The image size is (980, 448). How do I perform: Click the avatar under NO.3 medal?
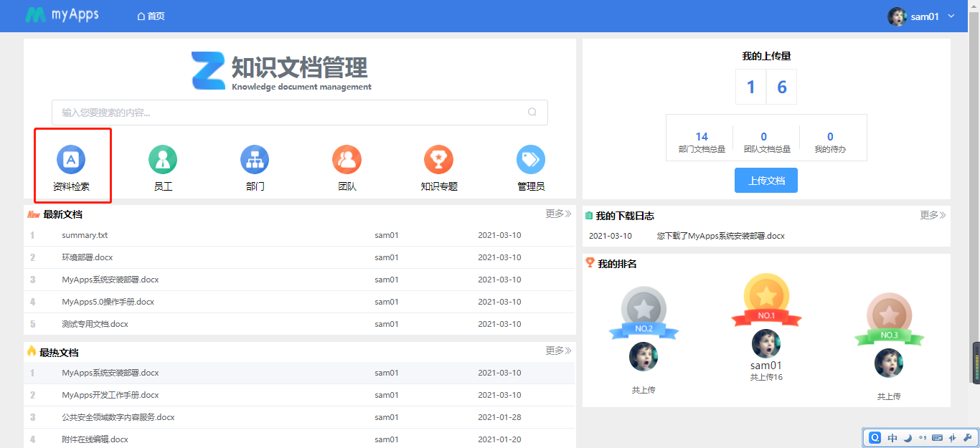coord(889,363)
